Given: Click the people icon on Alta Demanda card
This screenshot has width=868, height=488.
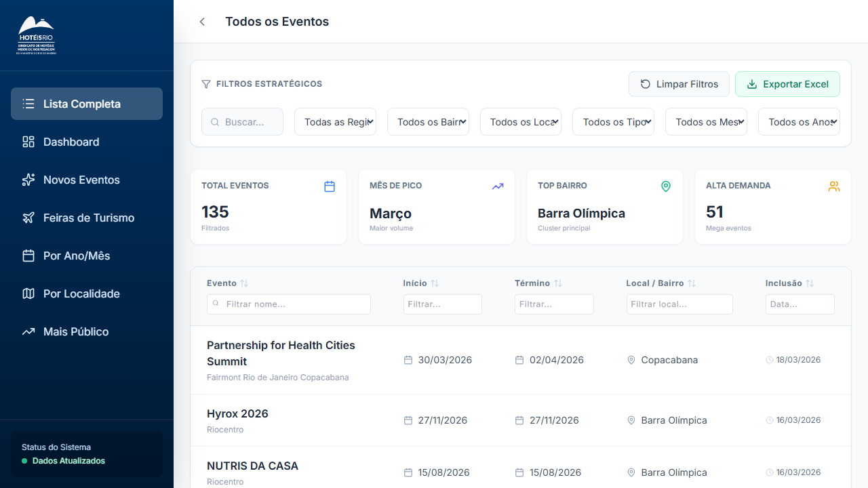Looking at the screenshot, I should tap(834, 186).
